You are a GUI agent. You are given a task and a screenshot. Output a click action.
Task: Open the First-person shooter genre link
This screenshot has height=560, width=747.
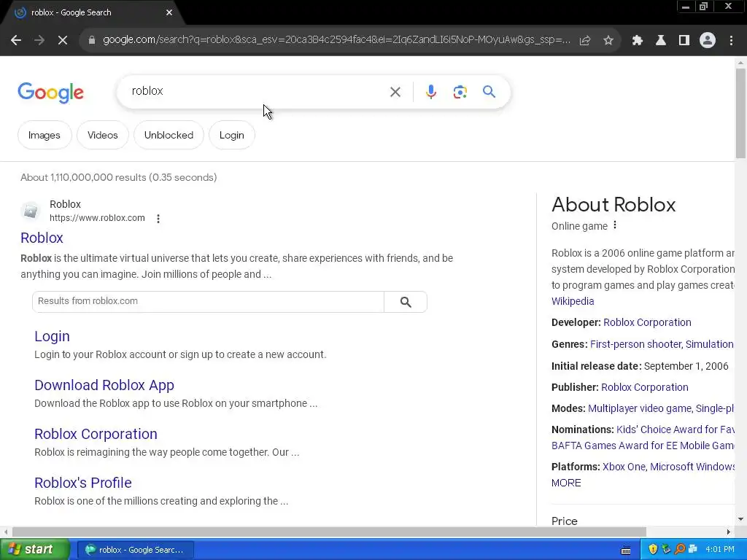(x=635, y=344)
